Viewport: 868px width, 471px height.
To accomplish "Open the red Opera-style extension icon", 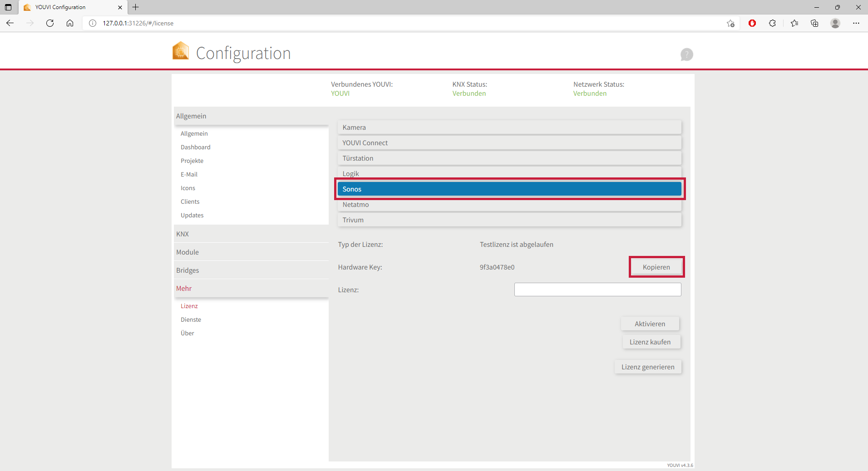I will coord(752,23).
